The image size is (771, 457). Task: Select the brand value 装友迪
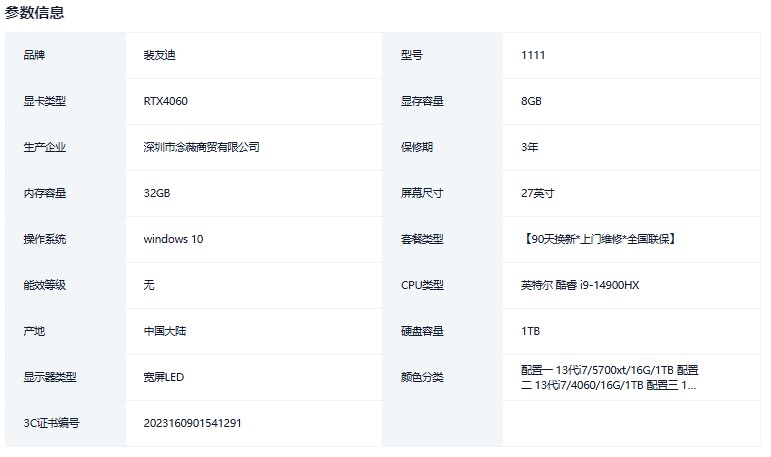(x=160, y=55)
